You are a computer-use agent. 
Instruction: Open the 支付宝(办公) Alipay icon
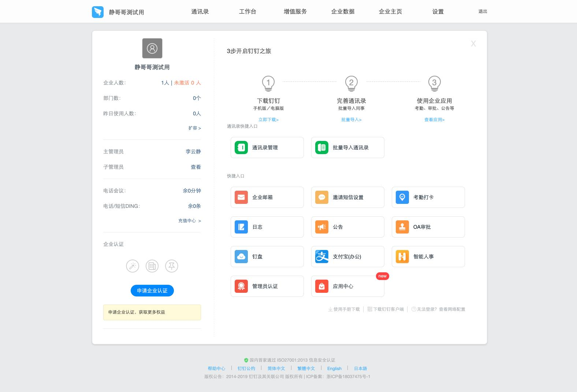coord(322,257)
